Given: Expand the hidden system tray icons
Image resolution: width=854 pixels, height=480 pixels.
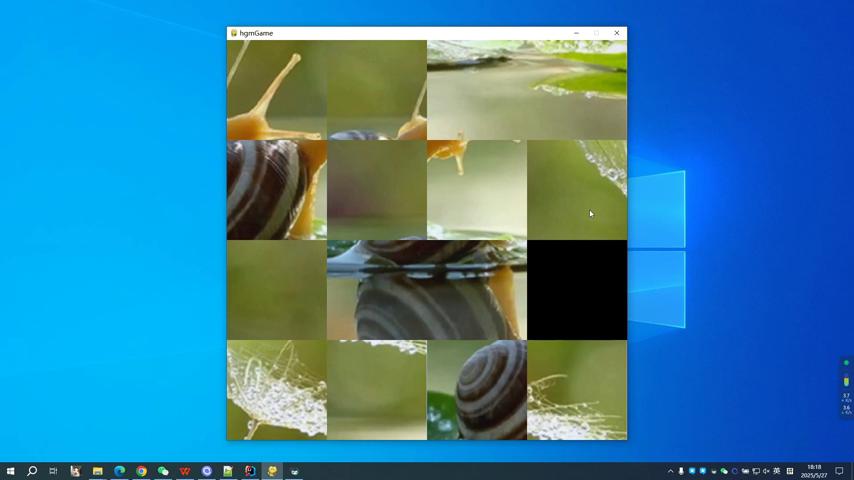Looking at the screenshot, I should pyautogui.click(x=670, y=471).
